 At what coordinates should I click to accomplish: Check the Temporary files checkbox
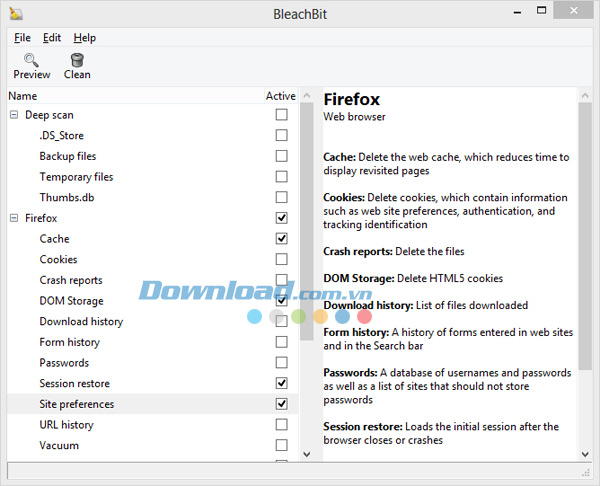[x=282, y=176]
